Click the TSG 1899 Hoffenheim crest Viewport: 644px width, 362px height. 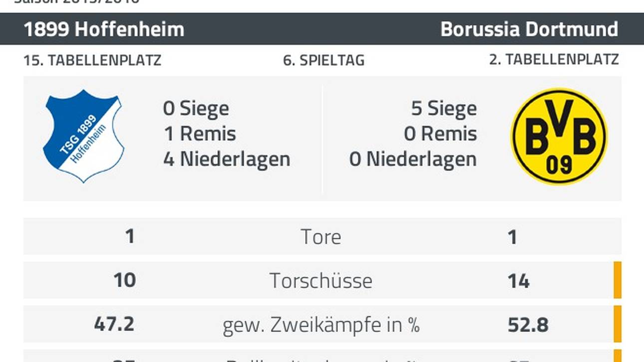83,136
